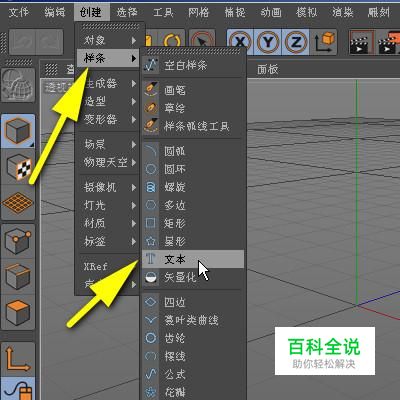Choose 多边 n-side spline icon
Viewport: 400px width, 400px height.
tap(151, 205)
